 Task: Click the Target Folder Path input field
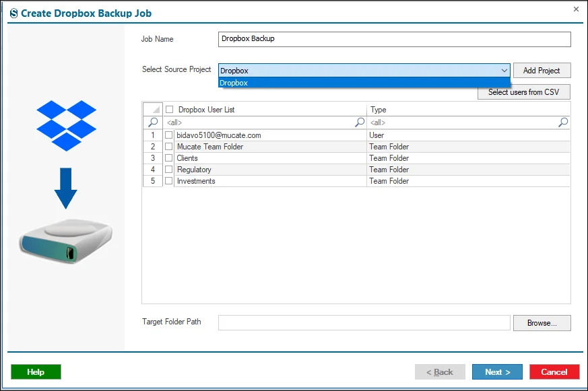coord(364,323)
